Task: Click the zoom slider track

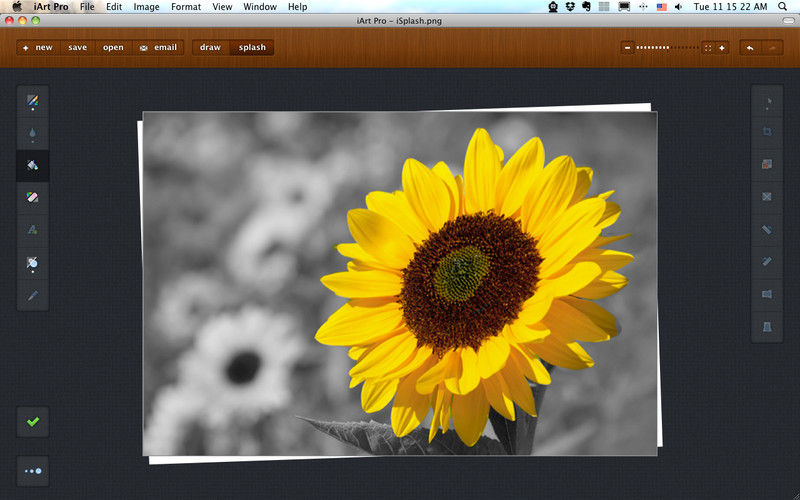Action: [x=667, y=47]
